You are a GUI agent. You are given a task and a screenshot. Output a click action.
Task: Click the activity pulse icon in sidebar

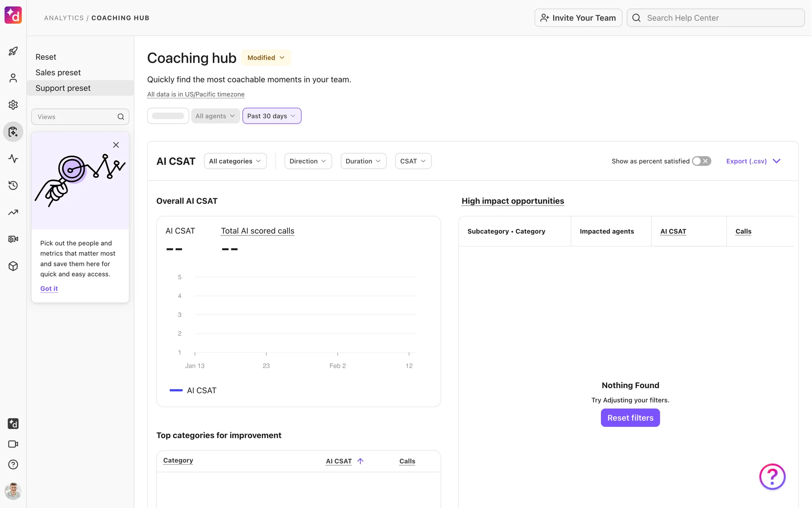click(x=13, y=159)
